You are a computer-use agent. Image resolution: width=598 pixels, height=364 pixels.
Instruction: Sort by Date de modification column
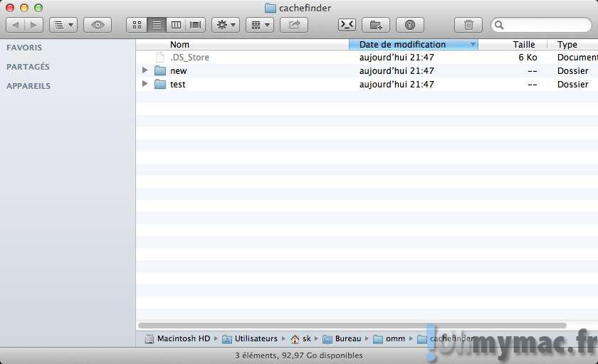coord(414,45)
